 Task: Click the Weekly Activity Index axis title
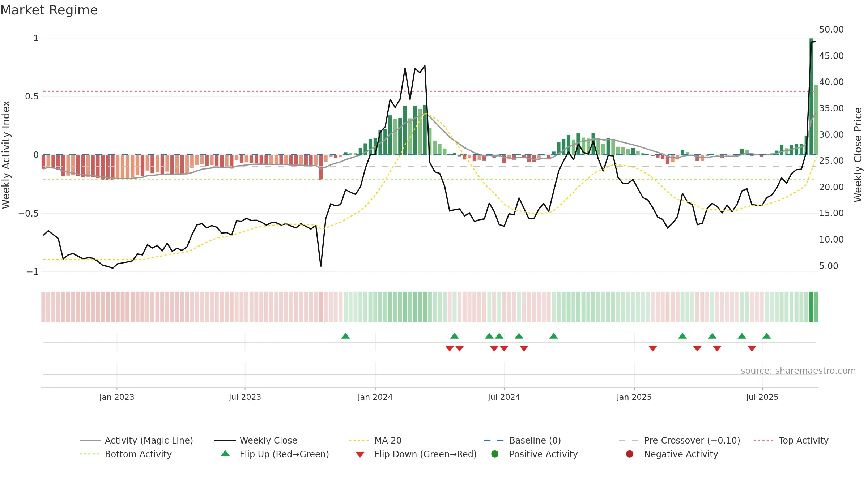tap(6, 155)
